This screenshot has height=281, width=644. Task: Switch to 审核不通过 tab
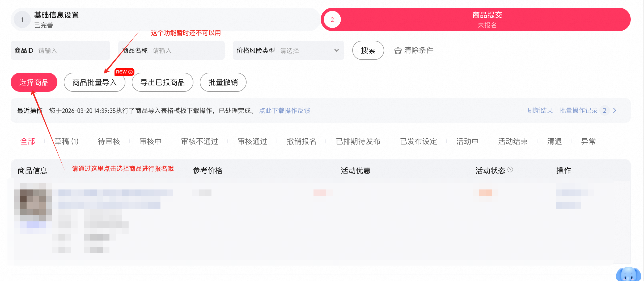tap(200, 141)
